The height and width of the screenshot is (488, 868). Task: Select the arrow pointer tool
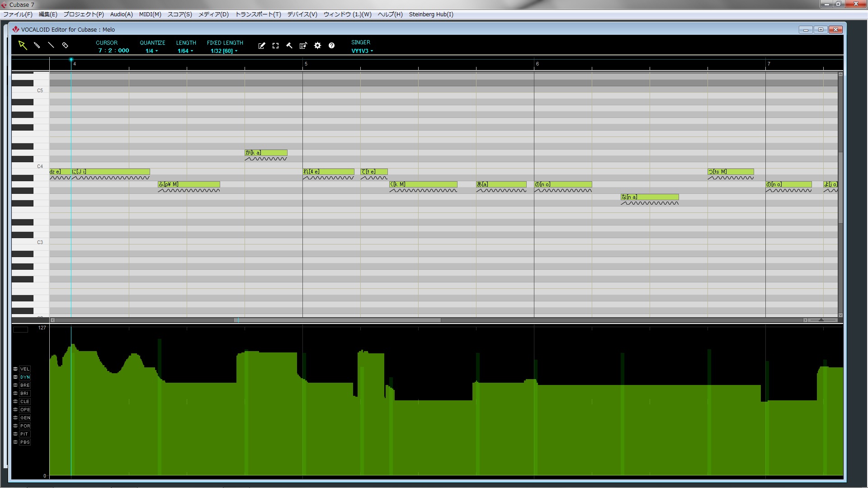23,45
